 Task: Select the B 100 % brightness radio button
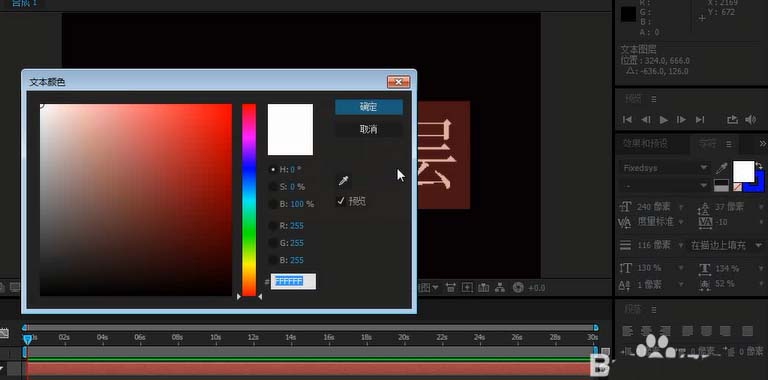coord(273,204)
